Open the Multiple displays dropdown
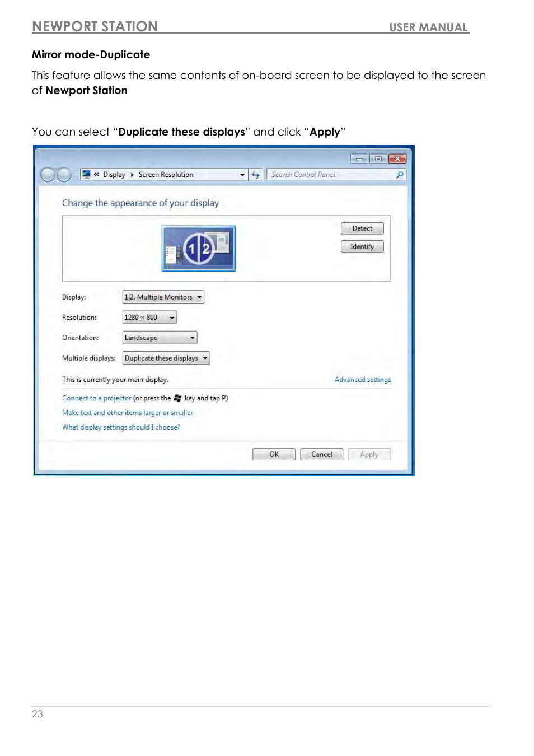The width and height of the screenshot is (534, 756). point(166,358)
